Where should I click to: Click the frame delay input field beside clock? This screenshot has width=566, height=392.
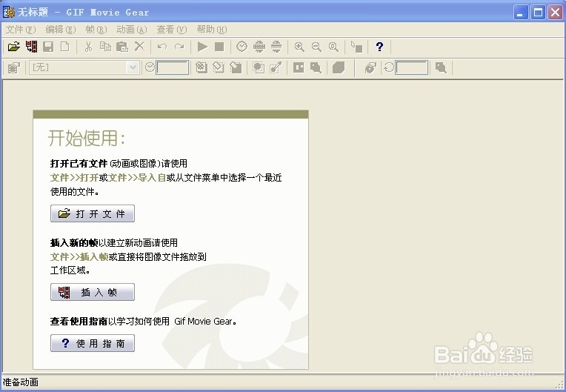click(172, 67)
